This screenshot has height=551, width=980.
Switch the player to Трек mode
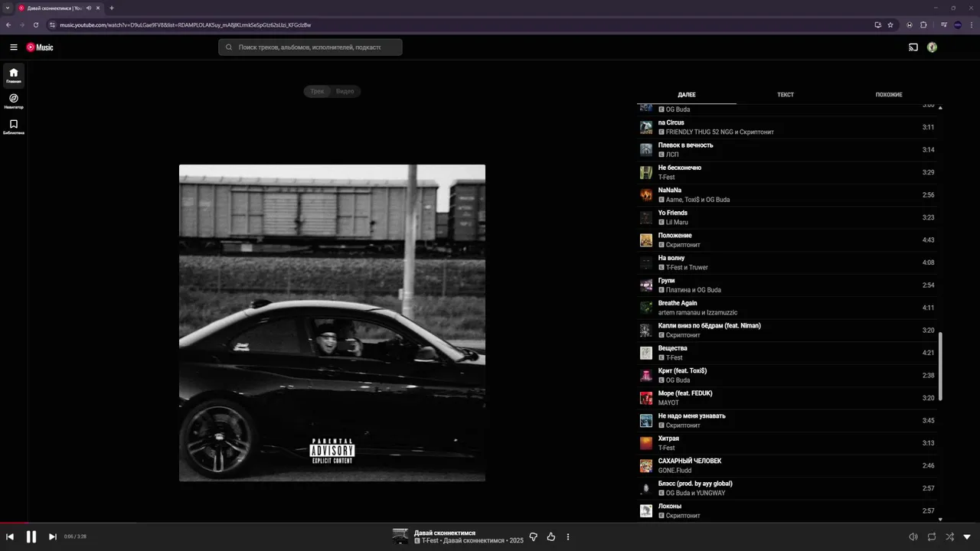(318, 91)
